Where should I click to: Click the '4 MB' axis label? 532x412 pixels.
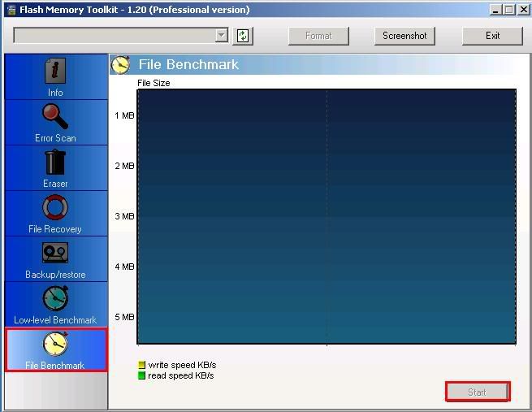(124, 267)
